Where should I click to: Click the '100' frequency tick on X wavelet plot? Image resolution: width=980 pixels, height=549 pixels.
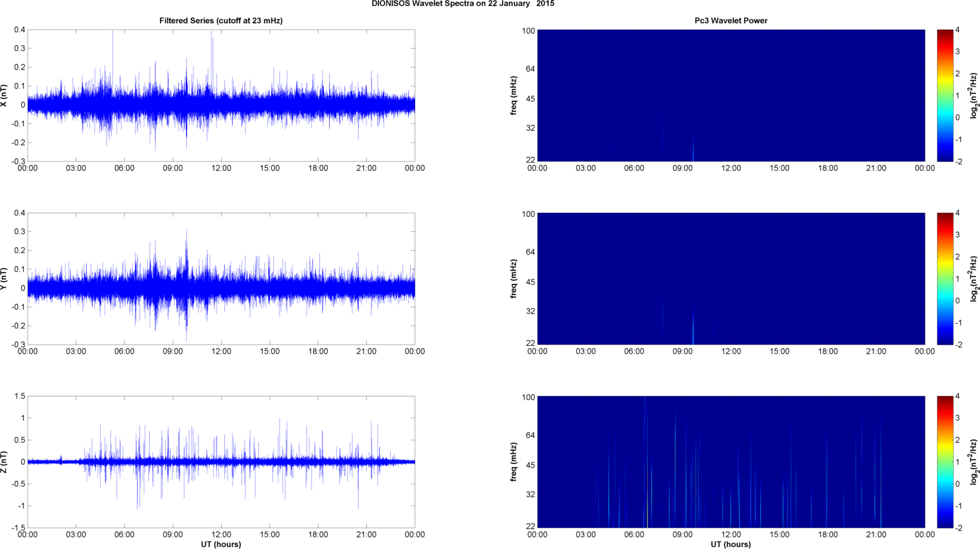click(528, 31)
